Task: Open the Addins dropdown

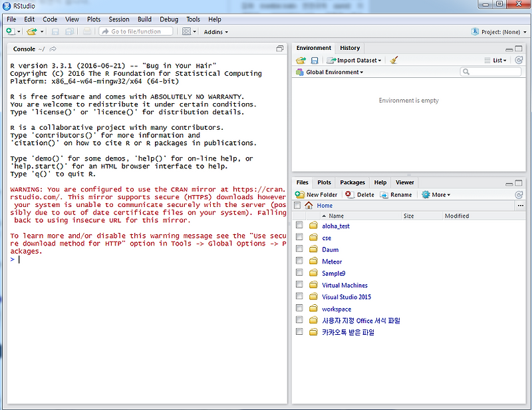Action: (215, 32)
